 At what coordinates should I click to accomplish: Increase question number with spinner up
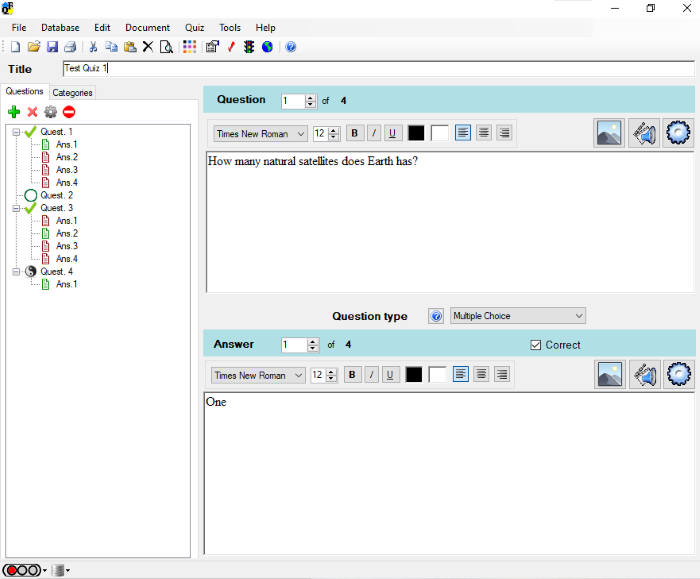[x=310, y=98]
